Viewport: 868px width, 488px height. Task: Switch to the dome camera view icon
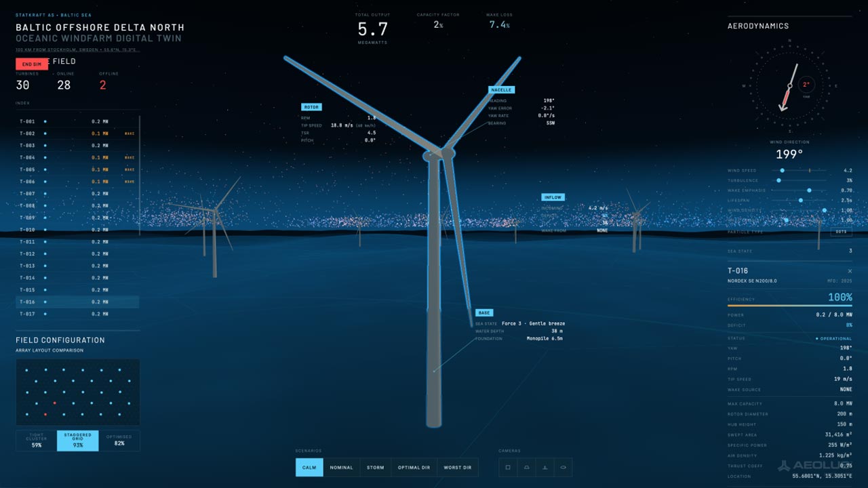526,468
